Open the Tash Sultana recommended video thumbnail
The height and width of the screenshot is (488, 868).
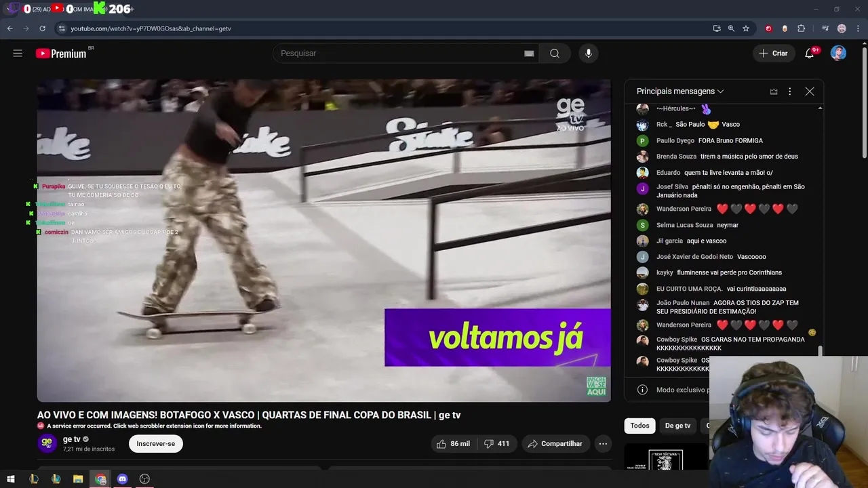click(666, 457)
